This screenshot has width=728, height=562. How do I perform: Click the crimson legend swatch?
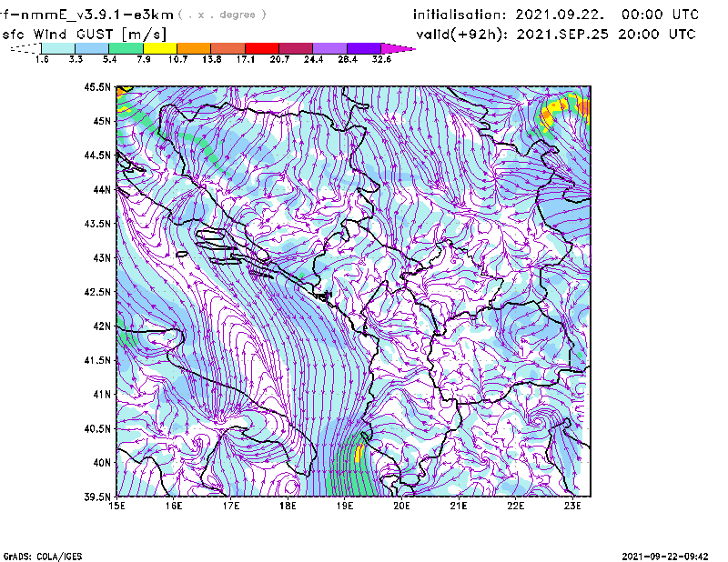[296, 48]
